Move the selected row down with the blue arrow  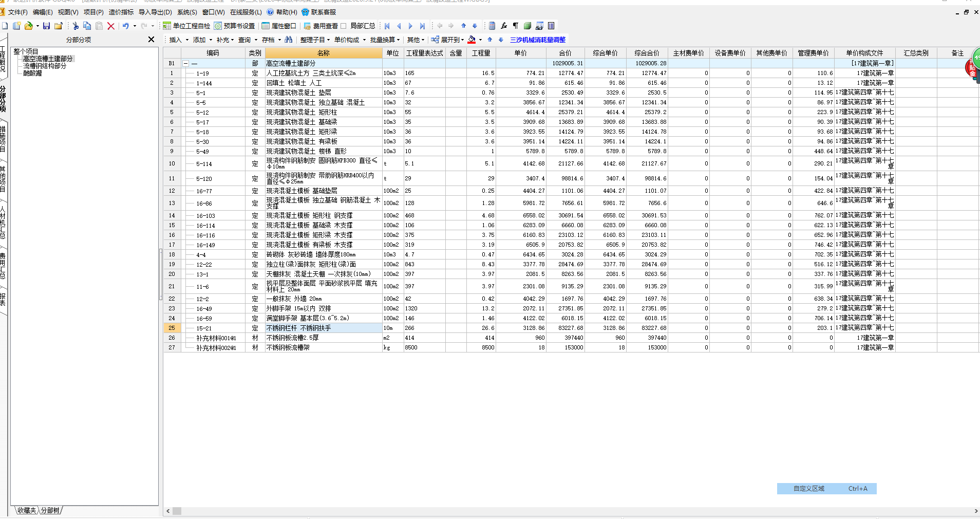(x=475, y=26)
